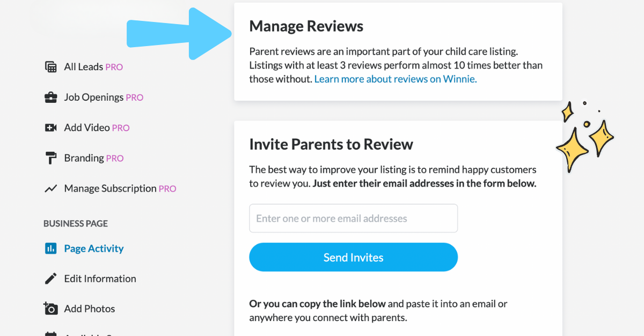The height and width of the screenshot is (336, 644).
Task: Go to Add Photos page
Action: 90,309
